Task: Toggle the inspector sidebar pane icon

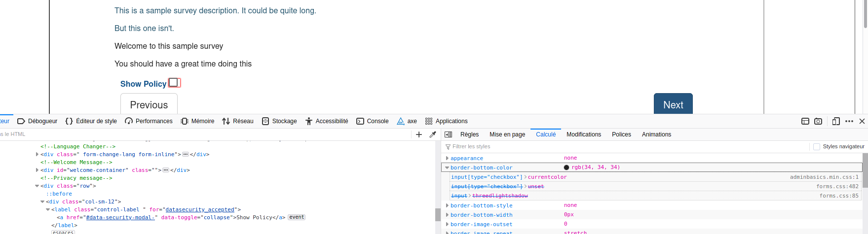Action: point(449,134)
